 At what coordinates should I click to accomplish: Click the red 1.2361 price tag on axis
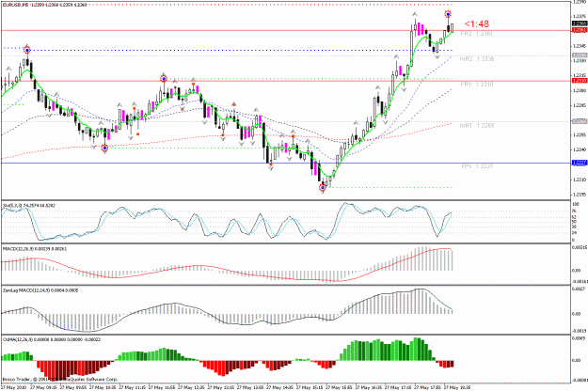click(580, 30)
